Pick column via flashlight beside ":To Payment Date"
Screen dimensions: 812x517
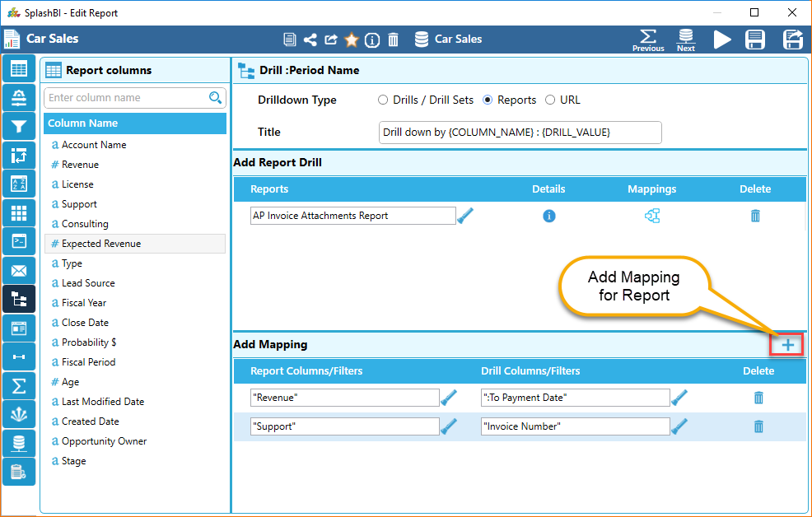pos(679,398)
